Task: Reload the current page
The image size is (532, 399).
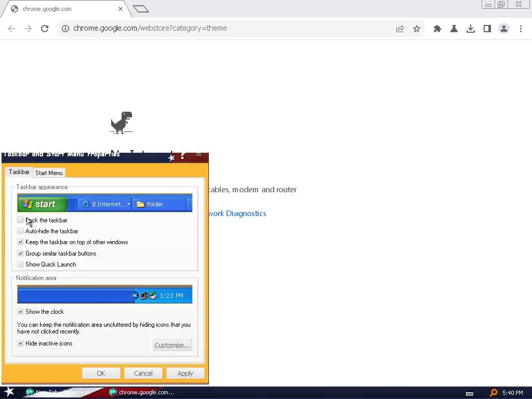Action: tap(45, 29)
